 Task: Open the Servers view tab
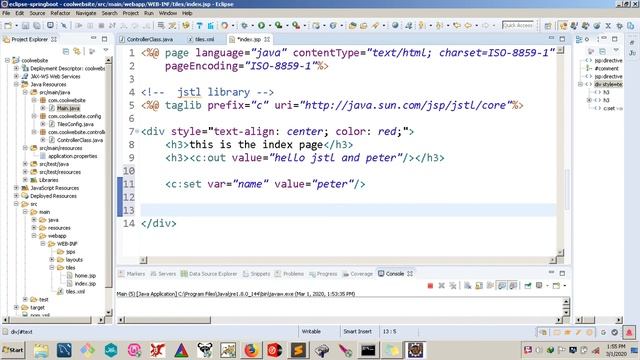pyautogui.click(x=163, y=274)
